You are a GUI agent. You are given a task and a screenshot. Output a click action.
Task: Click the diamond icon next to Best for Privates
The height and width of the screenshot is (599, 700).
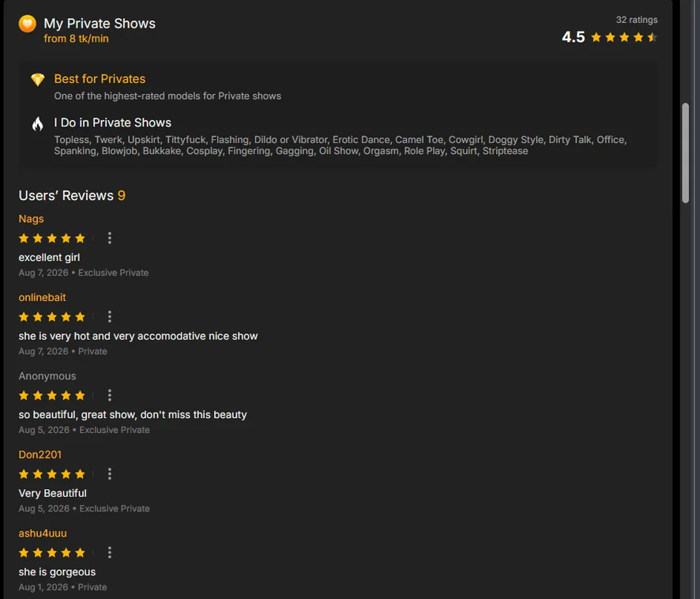(37, 80)
